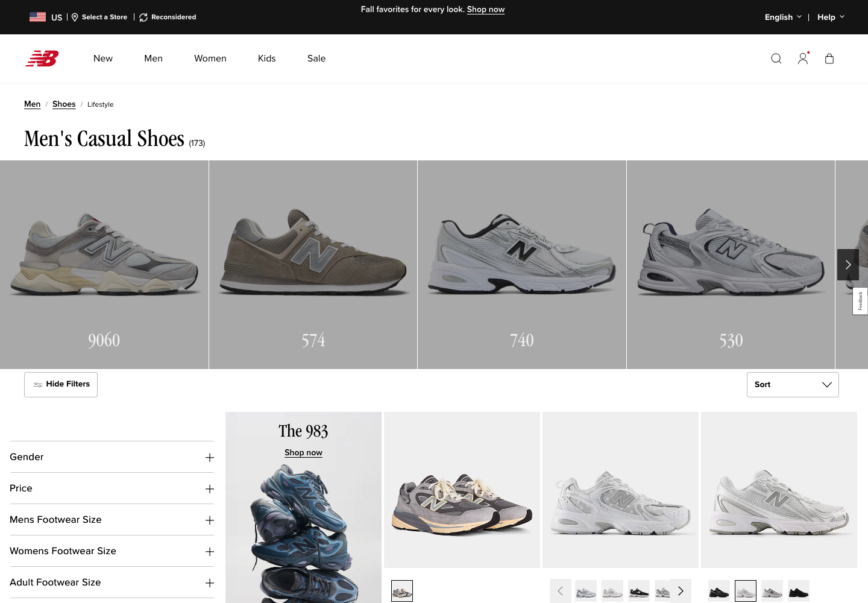Open the shopping bag icon
The width and height of the screenshot is (868, 603).
829,58
